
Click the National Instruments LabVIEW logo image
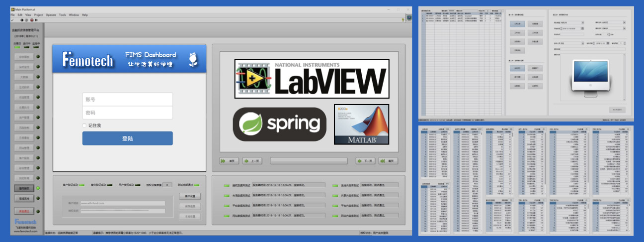tap(312, 78)
